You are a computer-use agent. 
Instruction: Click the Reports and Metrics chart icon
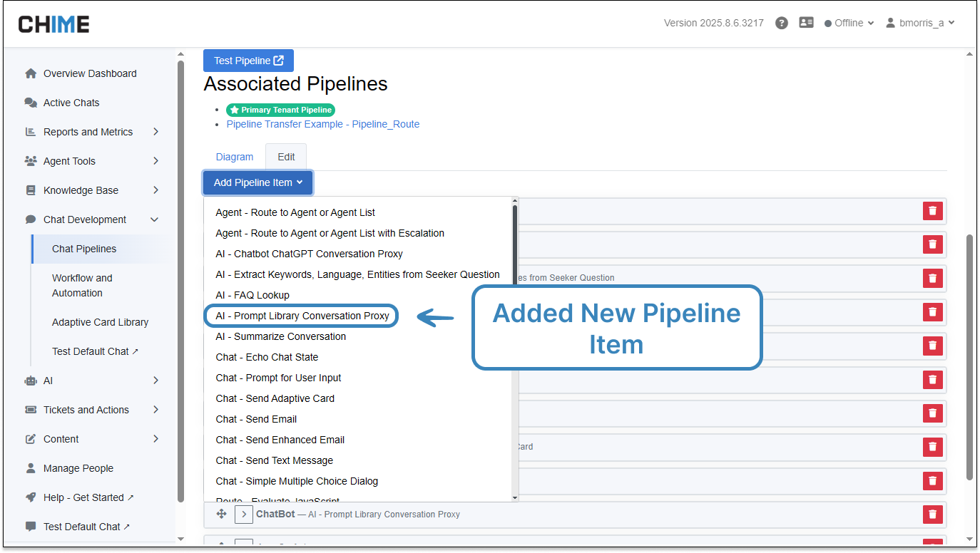coord(31,132)
